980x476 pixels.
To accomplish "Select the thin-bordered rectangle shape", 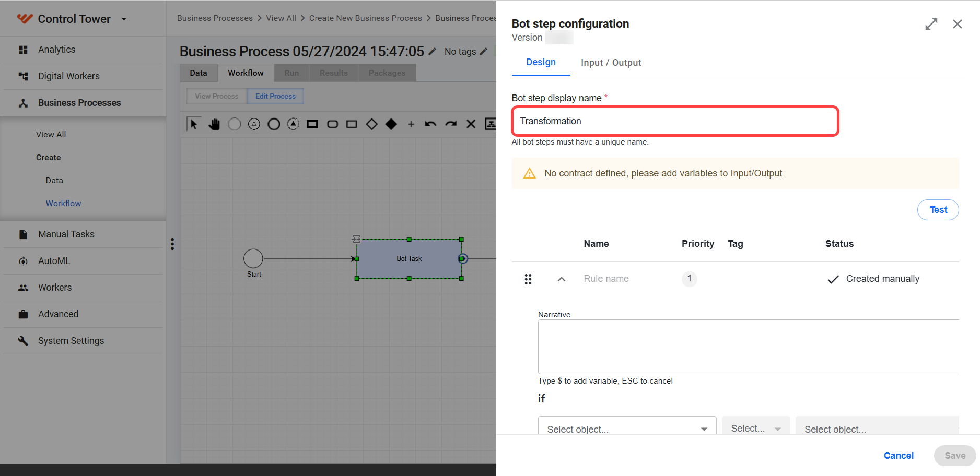I will point(352,124).
